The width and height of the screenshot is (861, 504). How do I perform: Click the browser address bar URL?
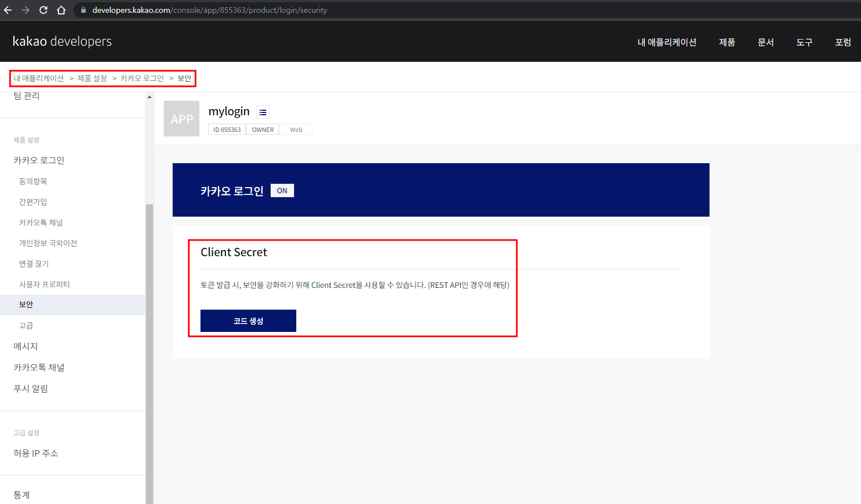209,10
